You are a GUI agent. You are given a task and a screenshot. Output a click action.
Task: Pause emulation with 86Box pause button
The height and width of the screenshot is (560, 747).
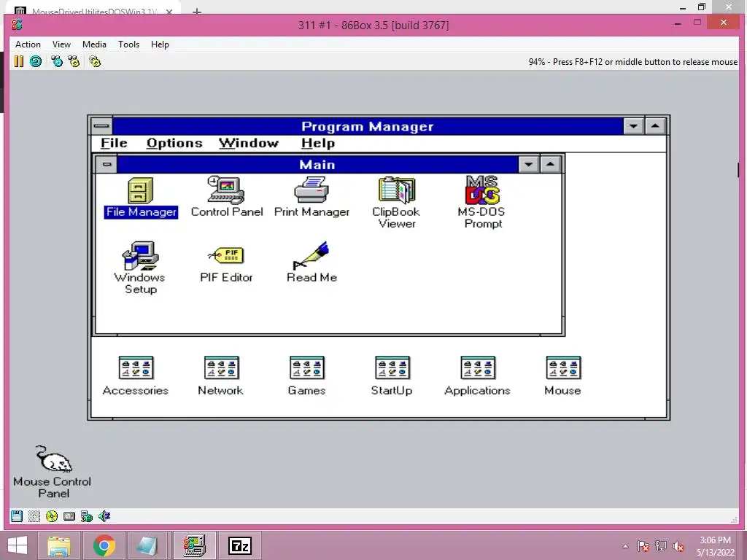tap(18, 61)
